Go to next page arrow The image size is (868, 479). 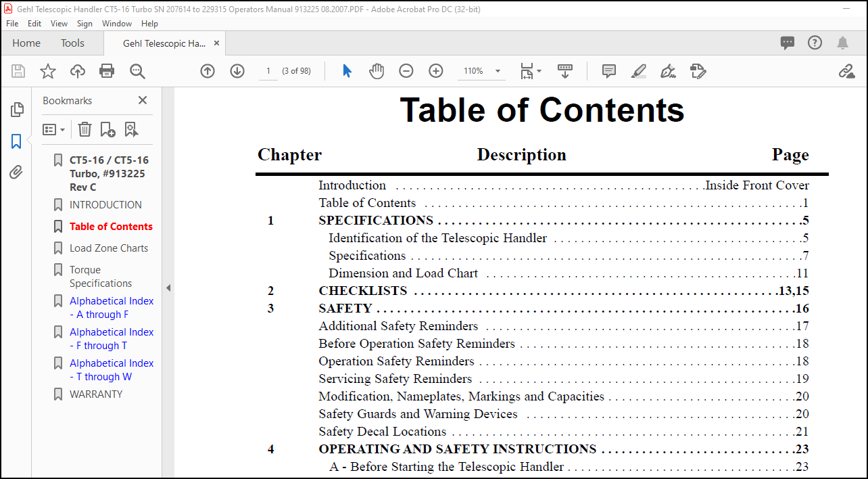tap(237, 71)
